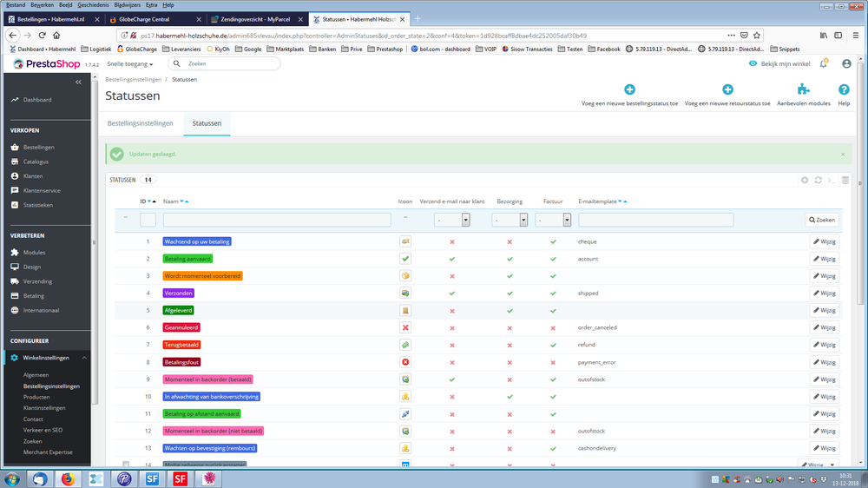
Task: Collapse the sidebar with double chevron icon
Action: click(78, 82)
